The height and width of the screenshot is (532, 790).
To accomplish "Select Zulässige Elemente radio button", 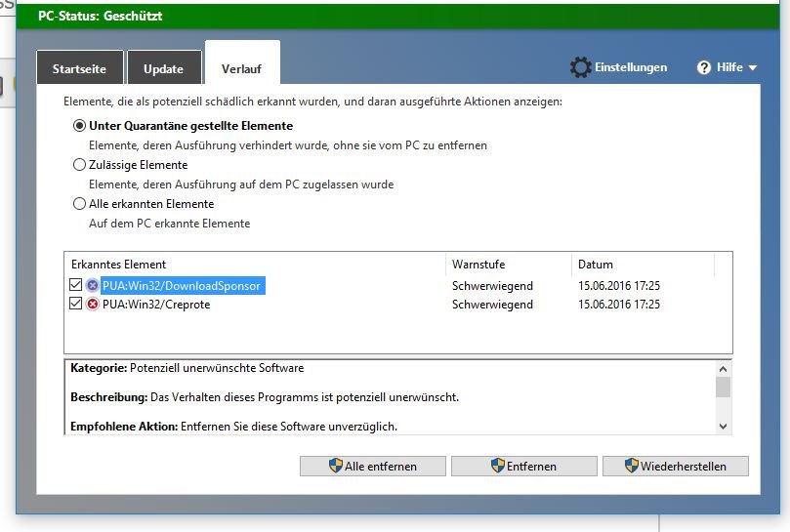I will [79, 165].
